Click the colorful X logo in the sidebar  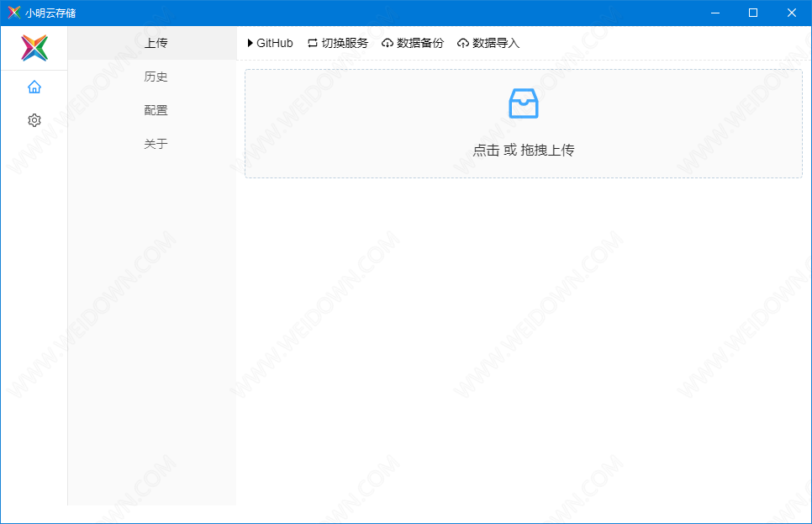(x=34, y=48)
